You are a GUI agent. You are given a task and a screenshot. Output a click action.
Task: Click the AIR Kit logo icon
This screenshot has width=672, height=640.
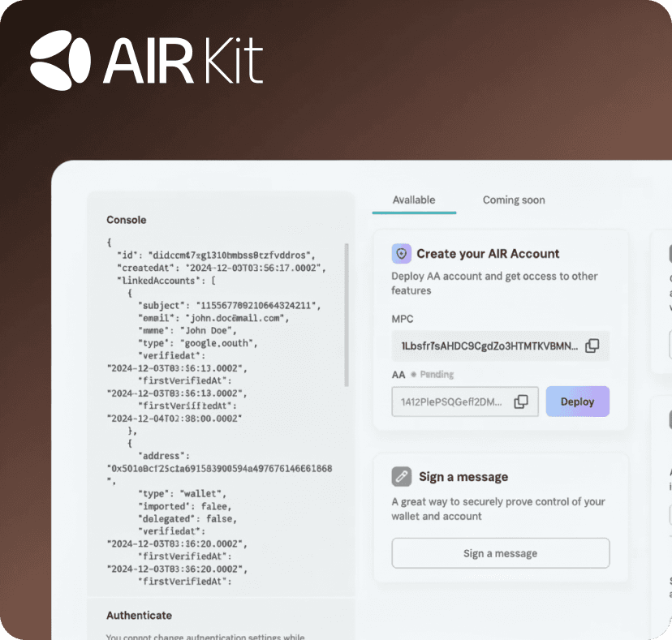61,57
